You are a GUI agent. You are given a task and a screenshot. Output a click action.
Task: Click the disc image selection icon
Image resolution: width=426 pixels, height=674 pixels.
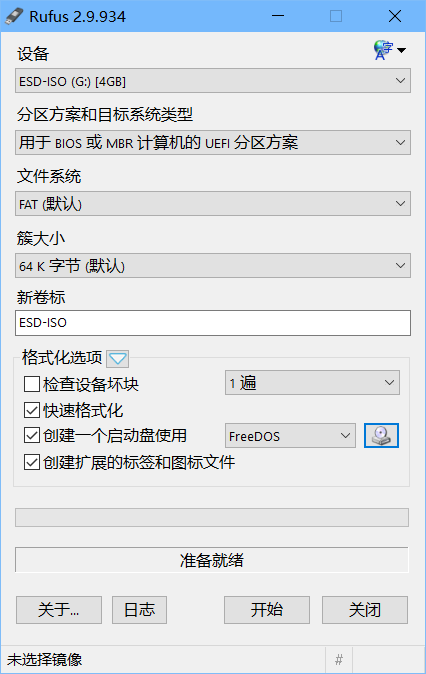point(381,435)
